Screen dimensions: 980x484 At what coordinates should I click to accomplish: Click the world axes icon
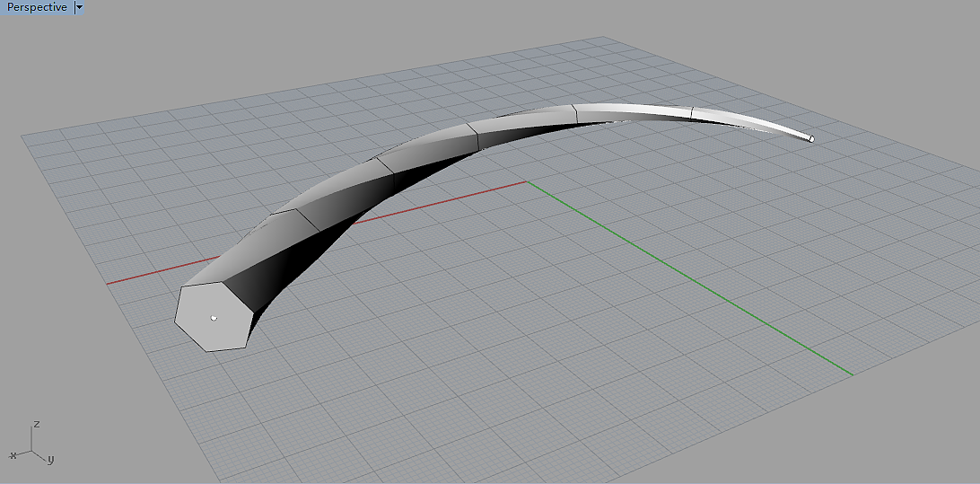(32, 444)
